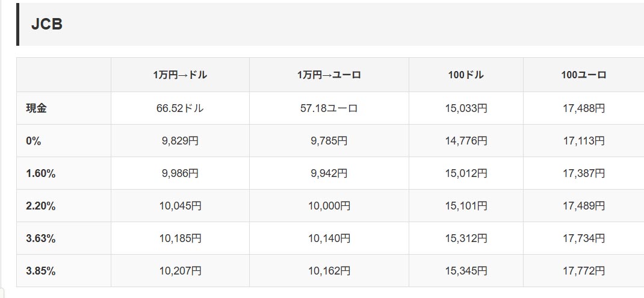
Task: Click the 66.52ドル cell
Action: click(180, 108)
